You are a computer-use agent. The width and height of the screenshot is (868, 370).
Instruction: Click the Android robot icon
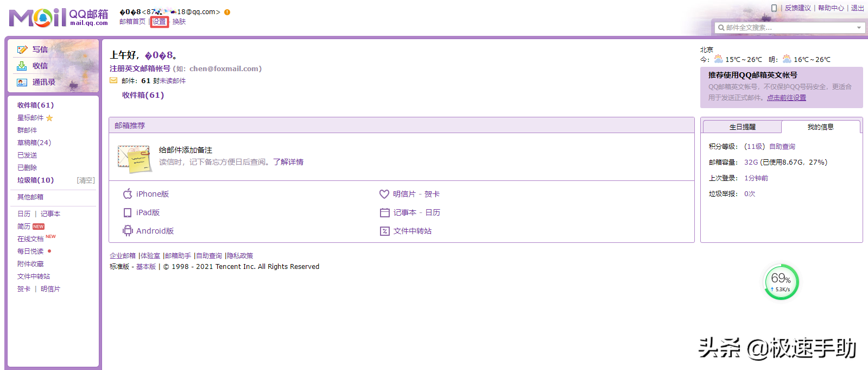pyautogui.click(x=128, y=231)
